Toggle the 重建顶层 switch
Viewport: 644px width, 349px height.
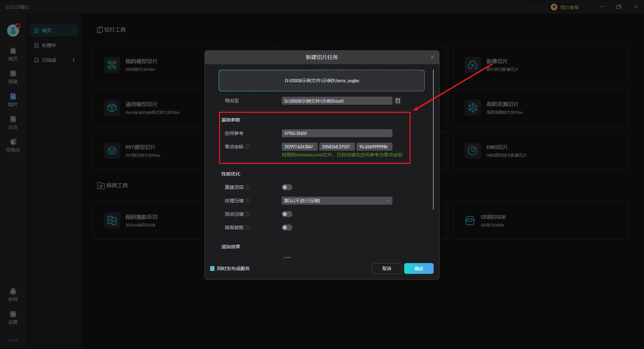tap(287, 187)
